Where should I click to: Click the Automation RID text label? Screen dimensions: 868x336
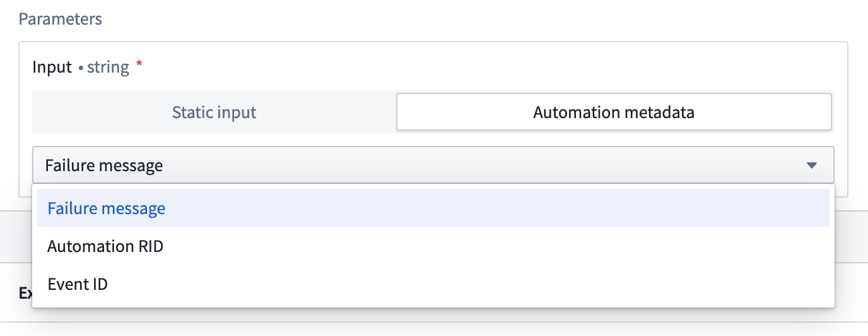[x=105, y=246]
